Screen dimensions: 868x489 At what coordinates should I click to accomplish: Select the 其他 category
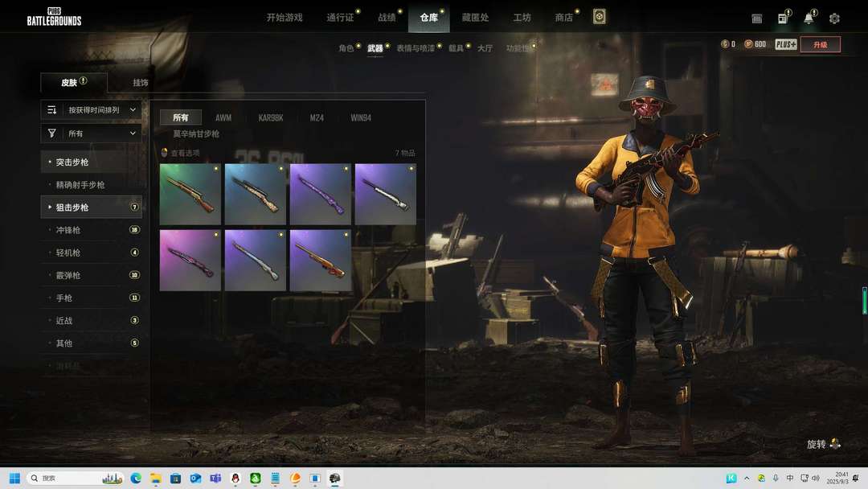point(92,343)
